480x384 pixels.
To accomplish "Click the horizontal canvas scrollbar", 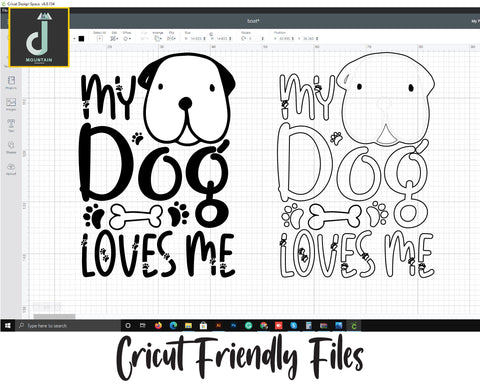I will pyautogui.click(x=54, y=316).
